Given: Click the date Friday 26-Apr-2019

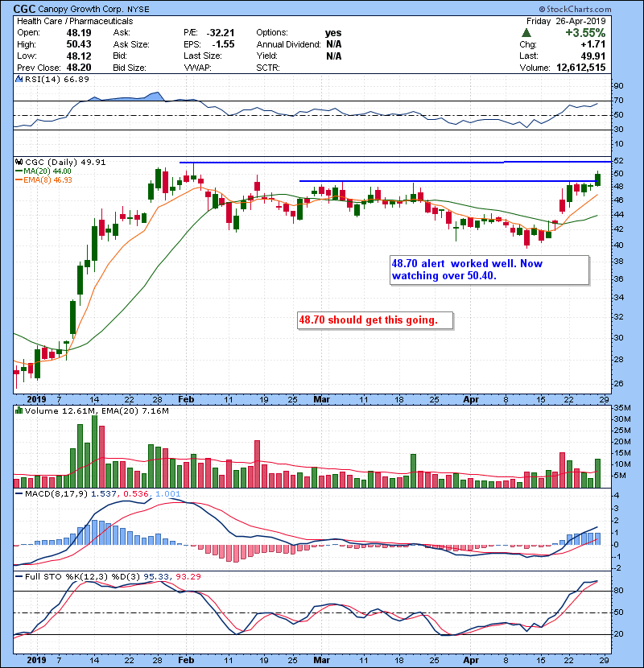Looking at the screenshot, I should point(566,21).
